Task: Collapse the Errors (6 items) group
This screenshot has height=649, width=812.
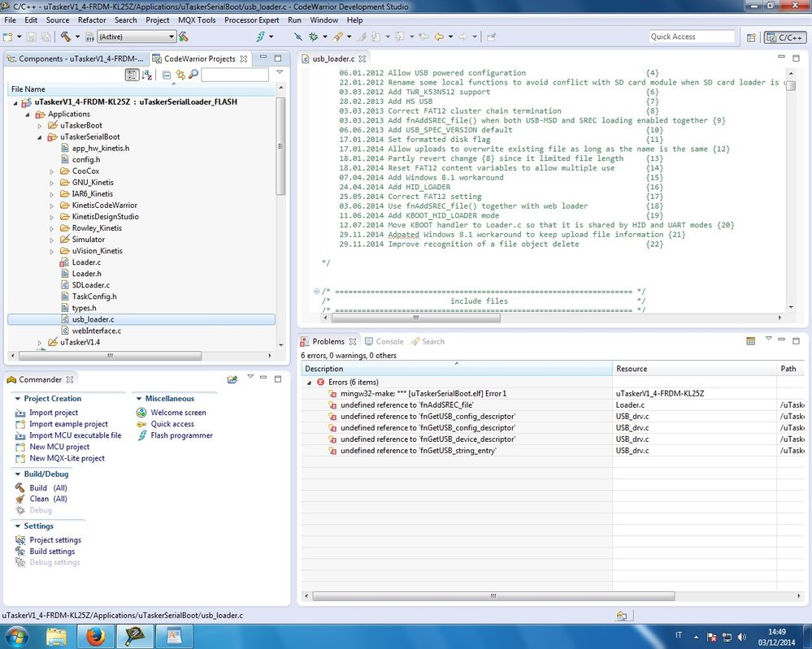Action: [309, 382]
